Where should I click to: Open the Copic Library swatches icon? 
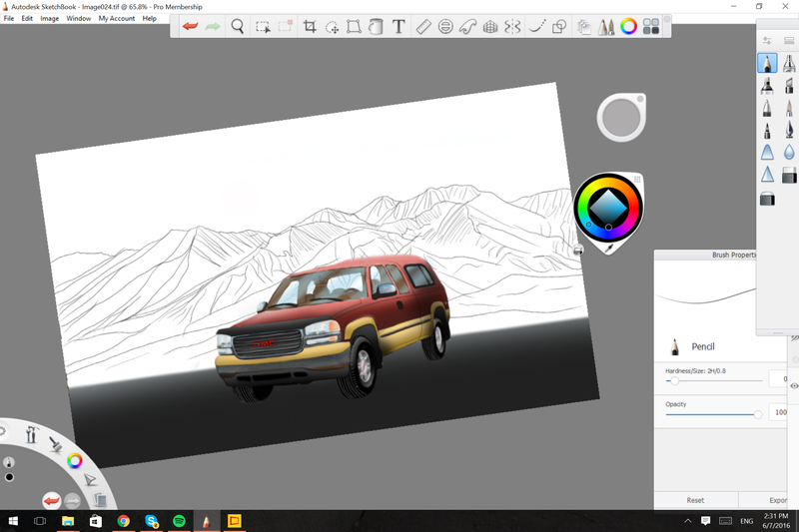[x=651, y=26]
